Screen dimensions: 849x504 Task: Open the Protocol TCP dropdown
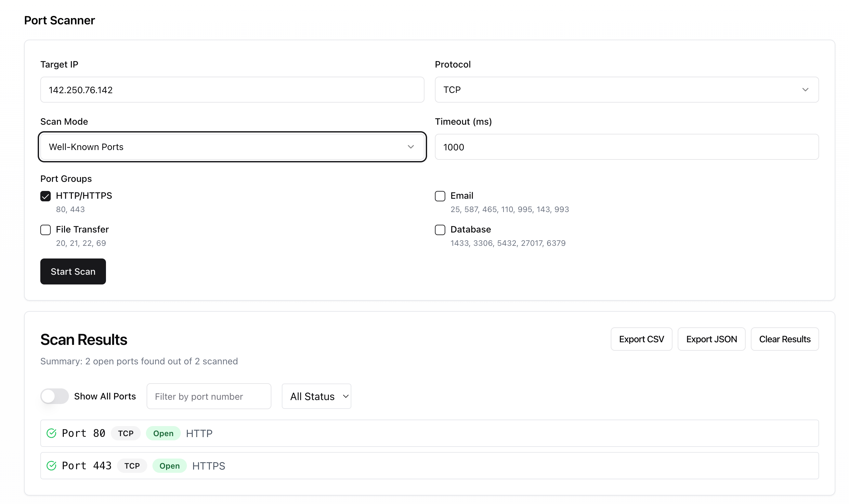[x=626, y=90]
